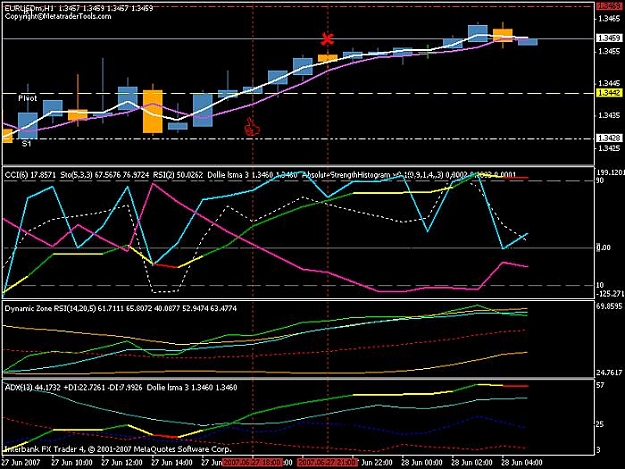Select the Pivot line label
This screenshot has height=469, width=625.
[x=27, y=98]
